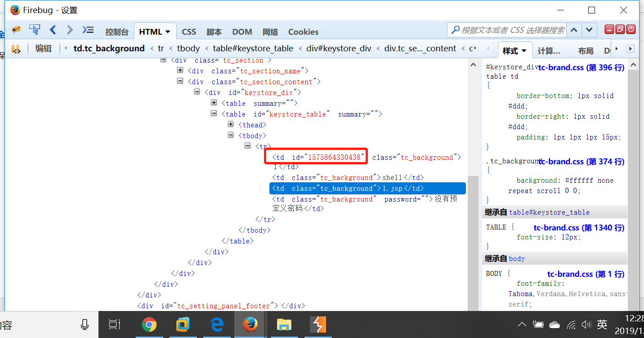The height and width of the screenshot is (338, 644).
Task: Open tc-brand.css line 374 link
Action: [x=581, y=162]
